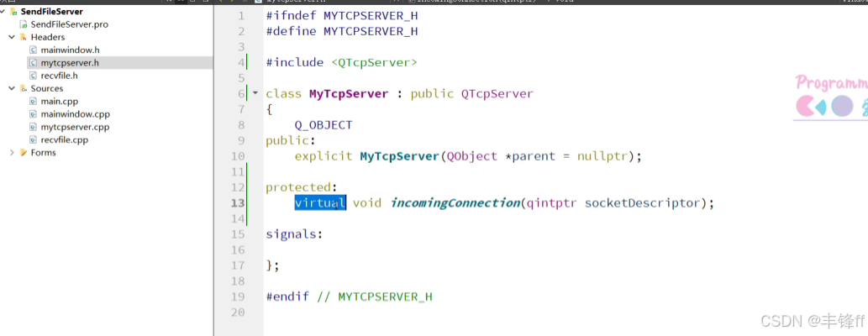Screen dimensions: 868x336
Task: Click the SendFileServer project icon
Action: (13, 12)
